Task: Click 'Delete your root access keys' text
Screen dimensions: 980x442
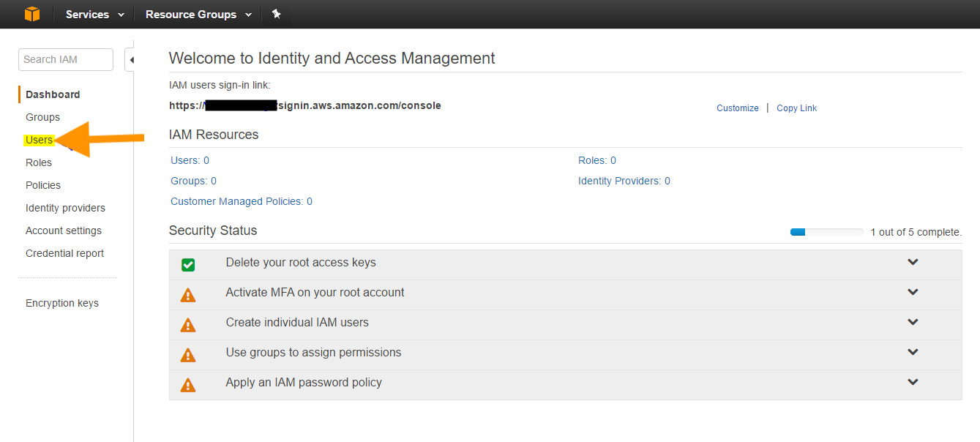Action: [x=301, y=262]
